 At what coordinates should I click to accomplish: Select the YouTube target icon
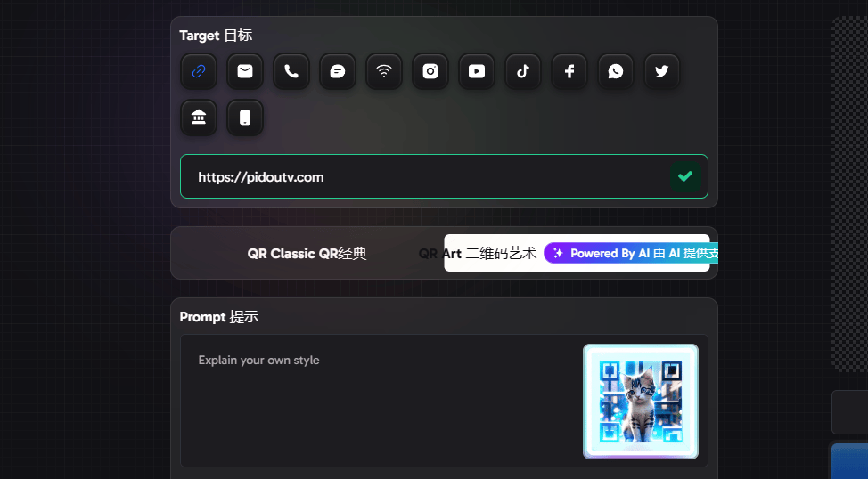477,71
